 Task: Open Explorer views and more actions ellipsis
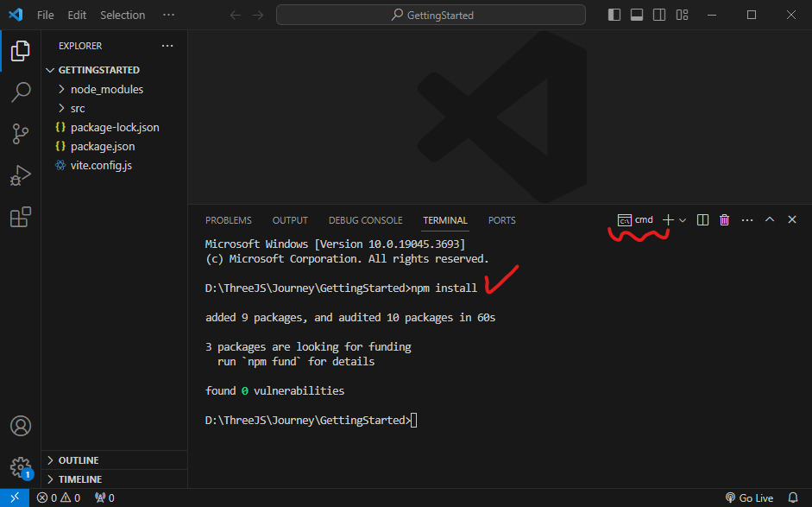pos(167,46)
